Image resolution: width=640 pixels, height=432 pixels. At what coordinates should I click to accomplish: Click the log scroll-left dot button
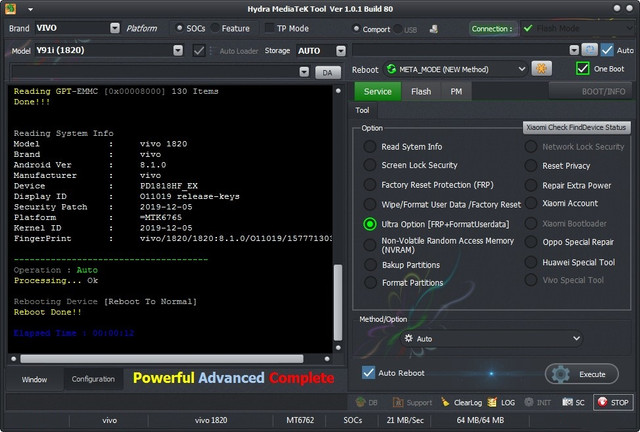14,359
